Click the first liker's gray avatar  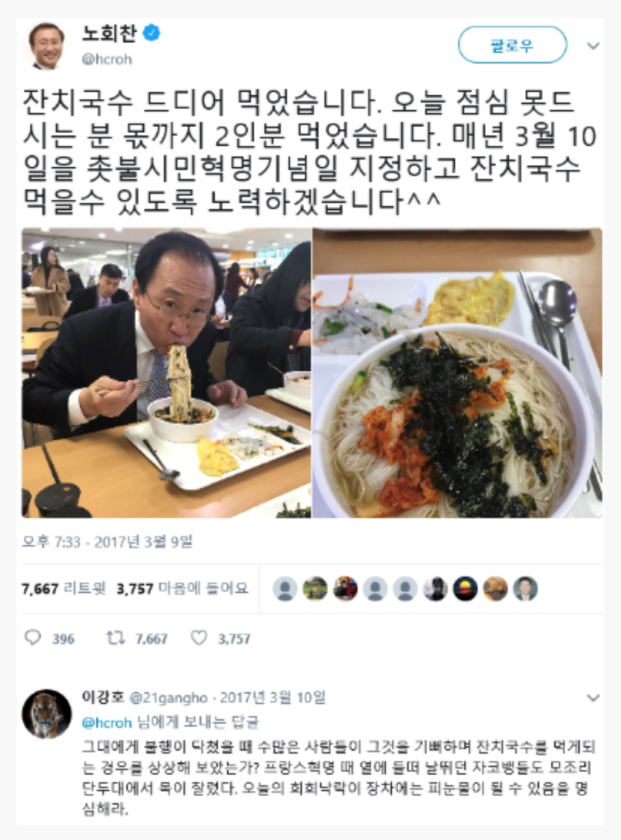coord(284,589)
